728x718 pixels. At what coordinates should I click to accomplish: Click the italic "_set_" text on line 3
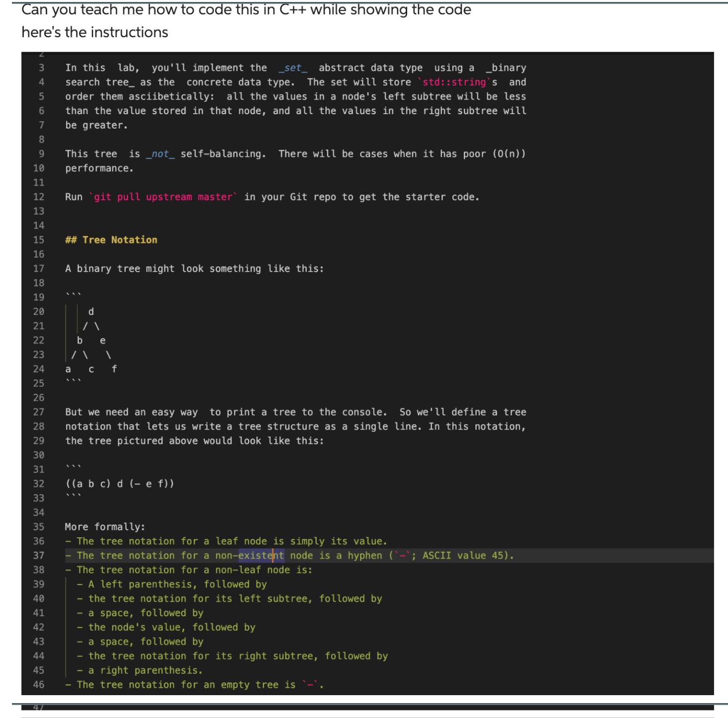293,68
